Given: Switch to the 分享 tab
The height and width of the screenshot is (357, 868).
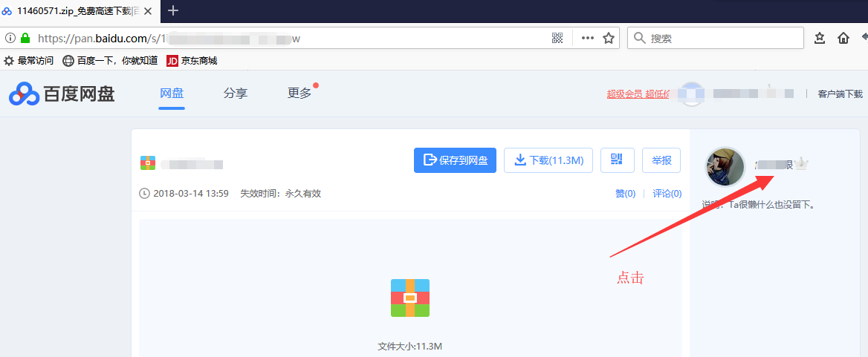Looking at the screenshot, I should pyautogui.click(x=236, y=94).
